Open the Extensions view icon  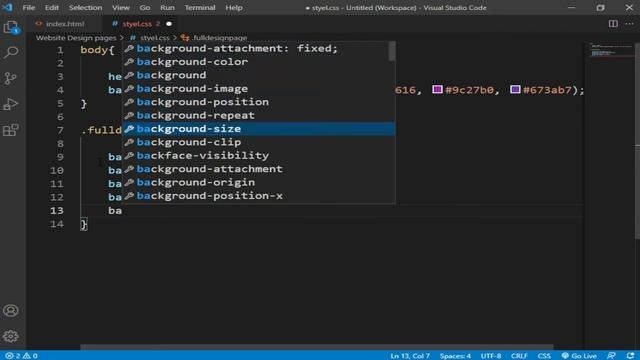pos(11,130)
